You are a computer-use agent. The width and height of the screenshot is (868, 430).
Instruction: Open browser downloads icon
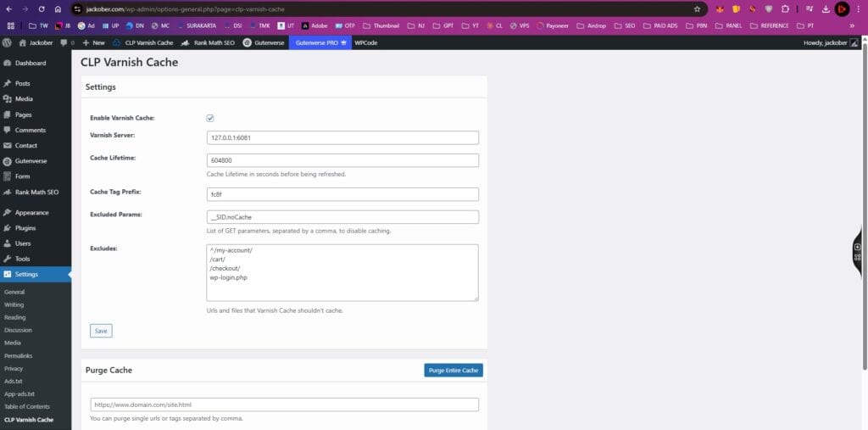(x=826, y=9)
